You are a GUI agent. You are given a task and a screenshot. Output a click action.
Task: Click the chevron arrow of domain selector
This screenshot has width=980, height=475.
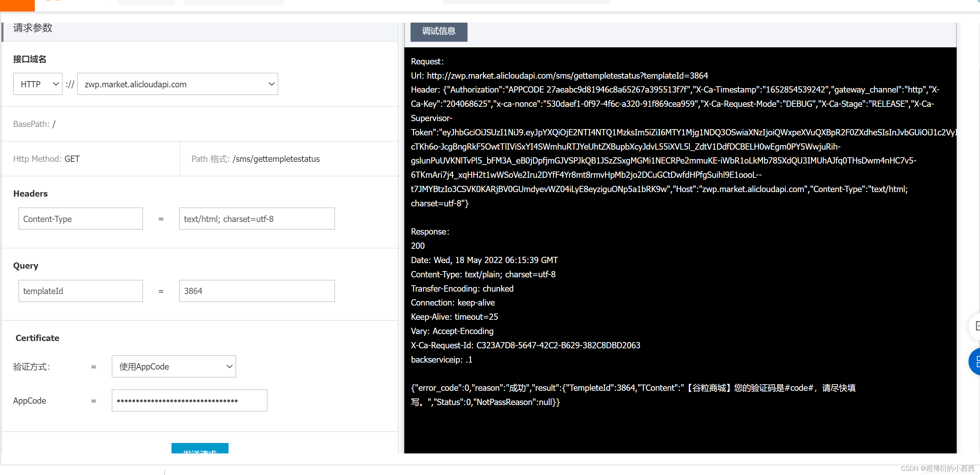tap(271, 84)
